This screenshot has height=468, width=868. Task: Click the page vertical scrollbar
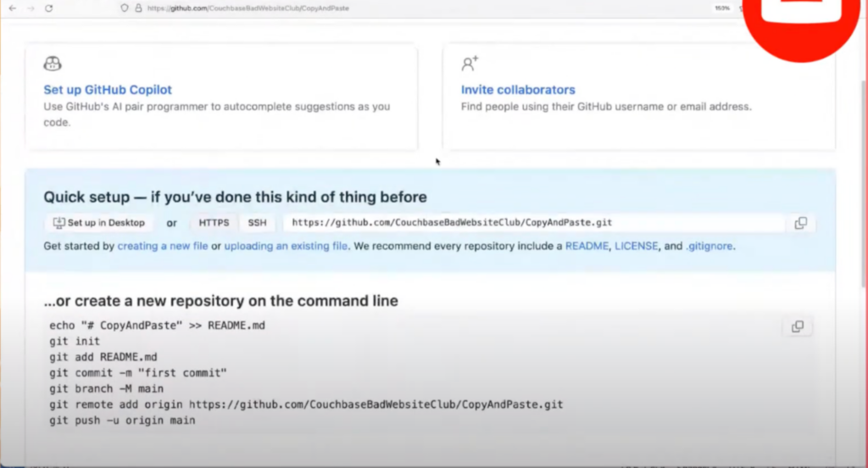pyautogui.click(x=864, y=183)
